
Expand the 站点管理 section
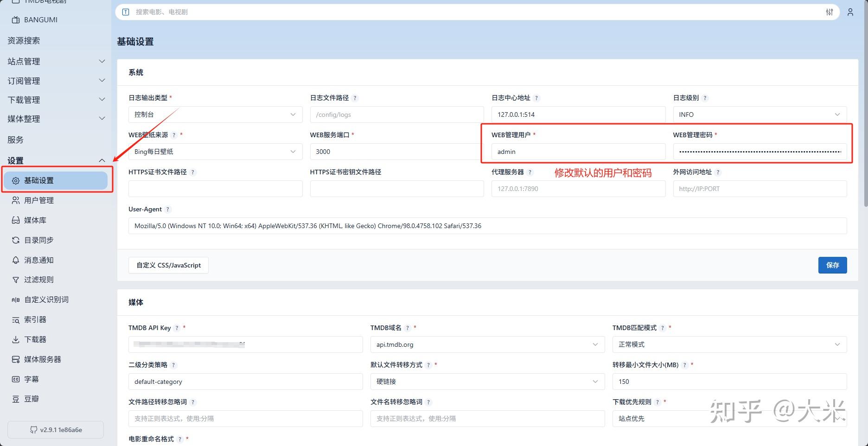[x=55, y=61]
